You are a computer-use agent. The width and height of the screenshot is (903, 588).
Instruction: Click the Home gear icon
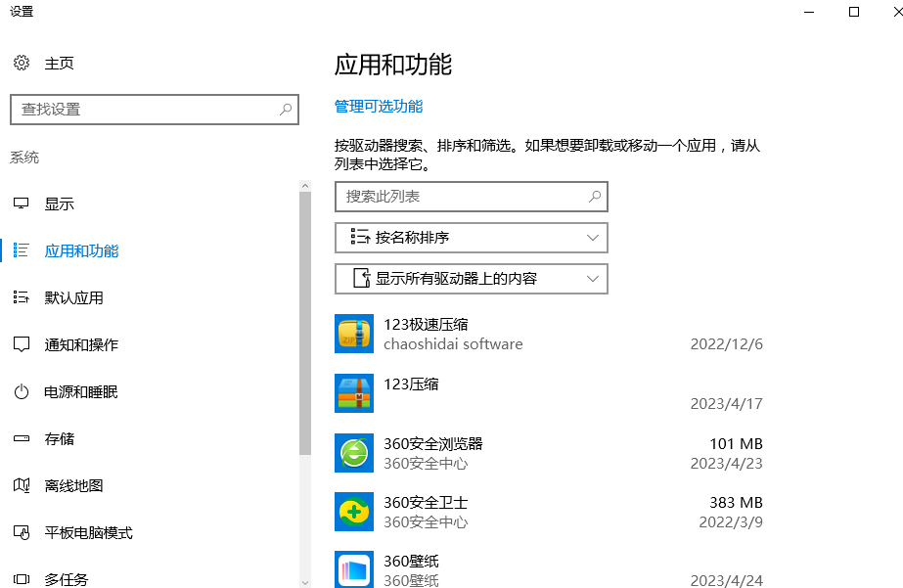tap(22, 63)
